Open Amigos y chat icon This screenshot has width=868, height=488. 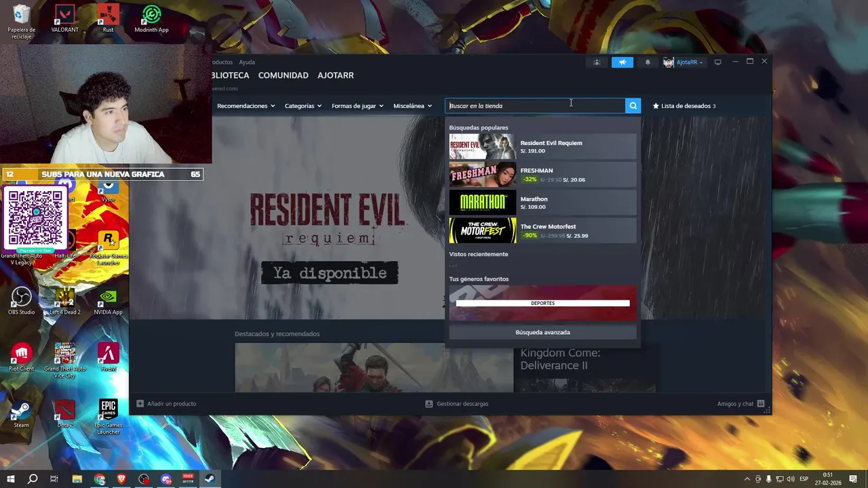761,403
